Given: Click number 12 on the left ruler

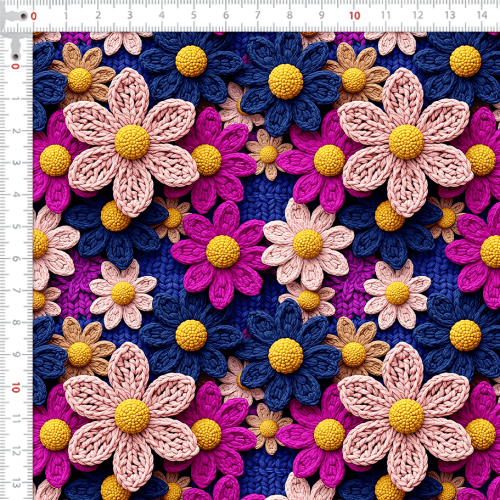Looking at the screenshot, I should point(16,452).
